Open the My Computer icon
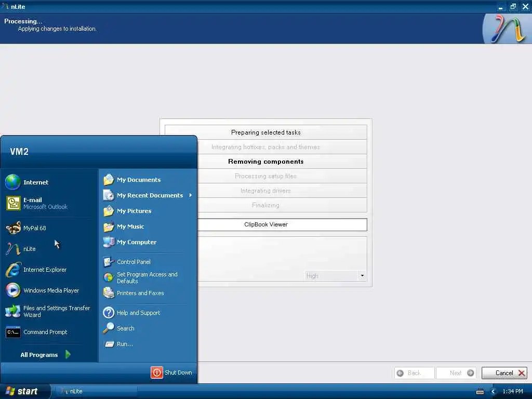The height and width of the screenshot is (399, 532). 109,242
